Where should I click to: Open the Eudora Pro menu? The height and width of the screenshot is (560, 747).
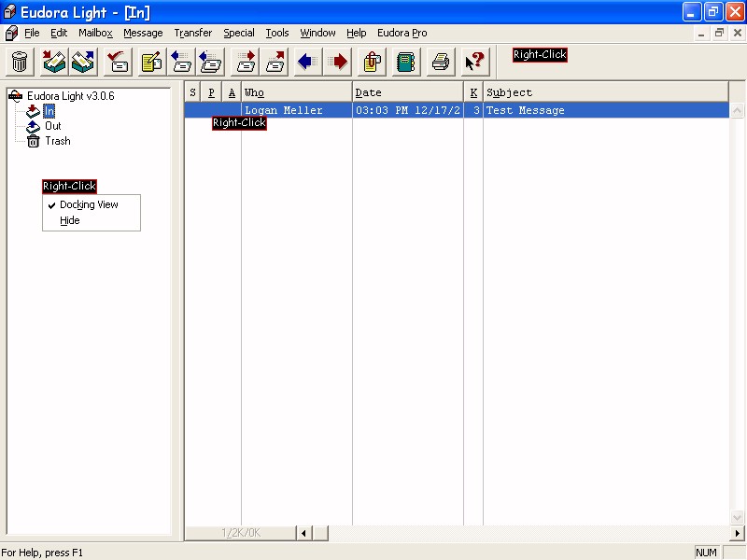point(402,33)
